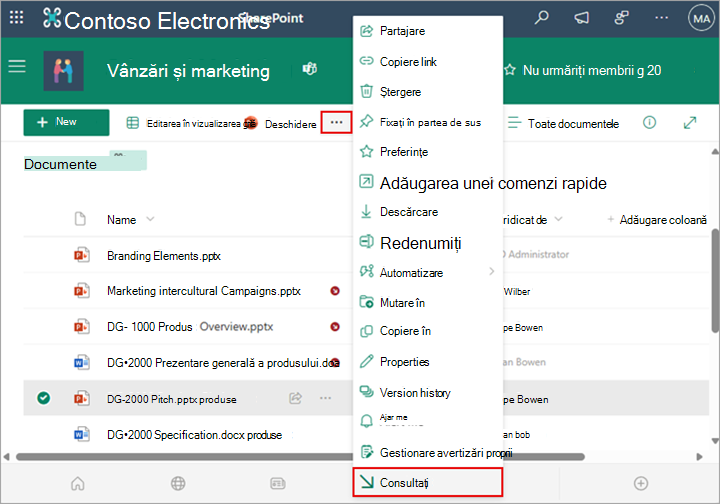Click PowerPoint icon of Branding Elements.pptx
Image resolution: width=720 pixels, height=504 pixels.
pos(81,255)
